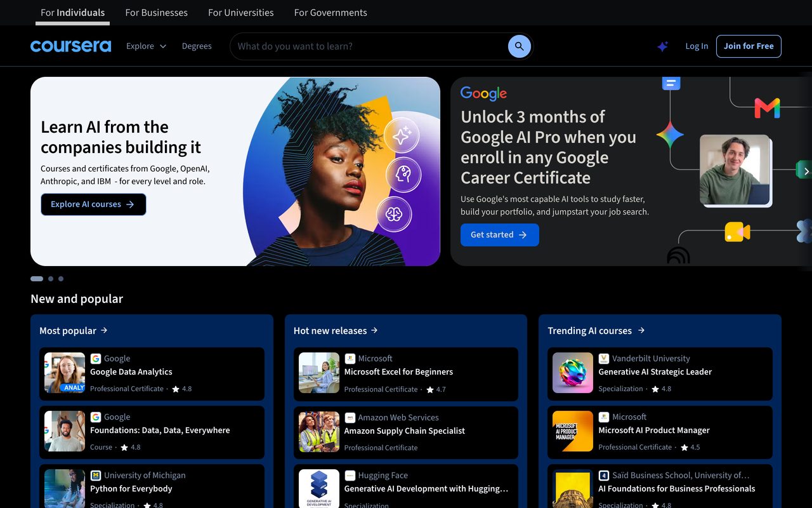
Task: Open the Microsoft AI Product Manager course
Action: [660, 432]
